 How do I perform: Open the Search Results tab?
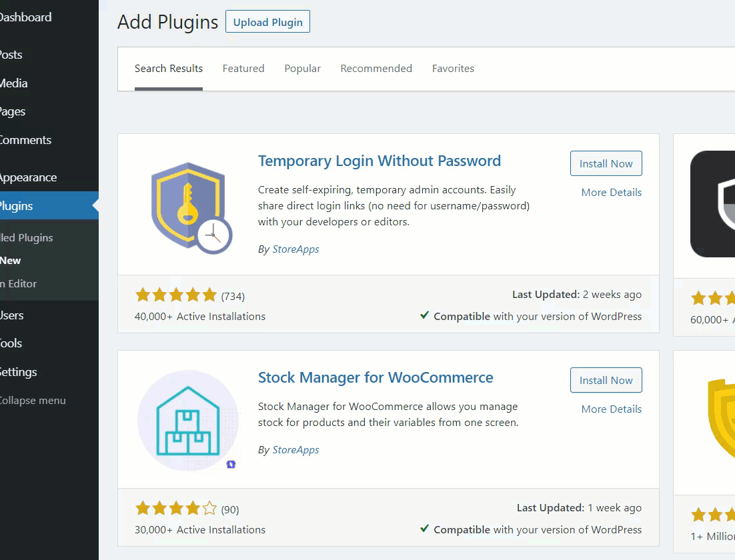pyautogui.click(x=169, y=69)
